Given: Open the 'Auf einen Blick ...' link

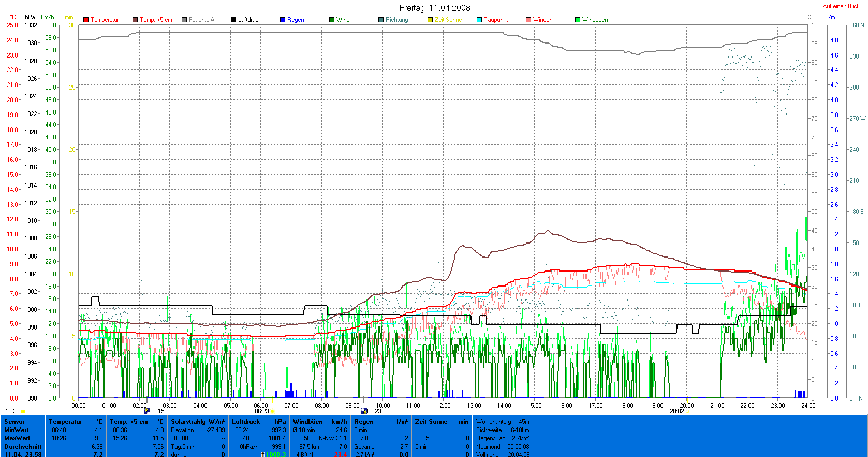Looking at the screenshot, I should point(844,6).
